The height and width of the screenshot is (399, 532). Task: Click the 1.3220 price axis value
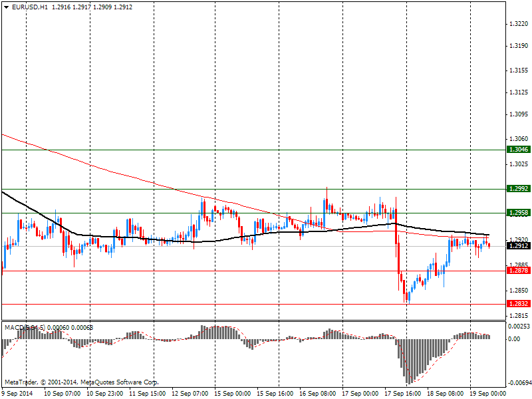coord(519,24)
